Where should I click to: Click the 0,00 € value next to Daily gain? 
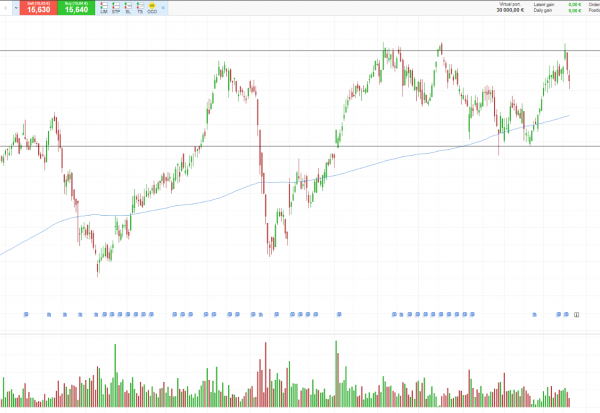click(x=574, y=11)
